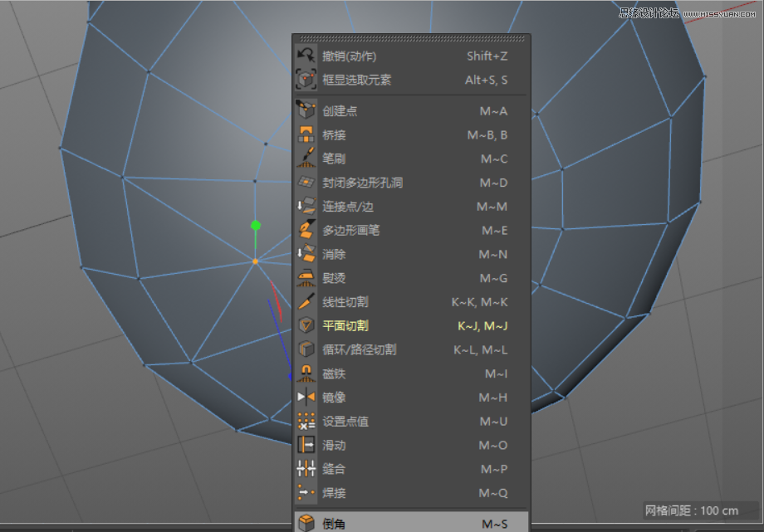
Task: Click the Iron tool icon next to 熨烫
Action: coord(306,278)
